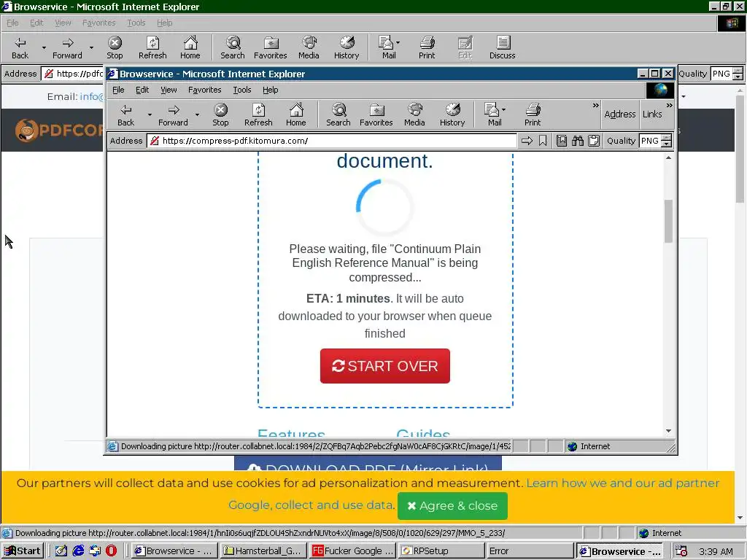The width and height of the screenshot is (747, 560).
Task: Open Mail in the front browser toolbar
Action: pyautogui.click(x=492, y=115)
